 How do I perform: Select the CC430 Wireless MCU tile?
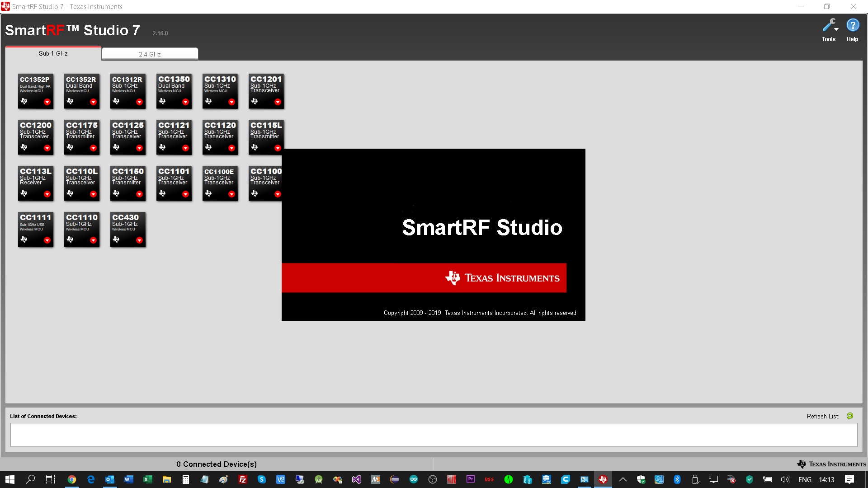(x=128, y=229)
